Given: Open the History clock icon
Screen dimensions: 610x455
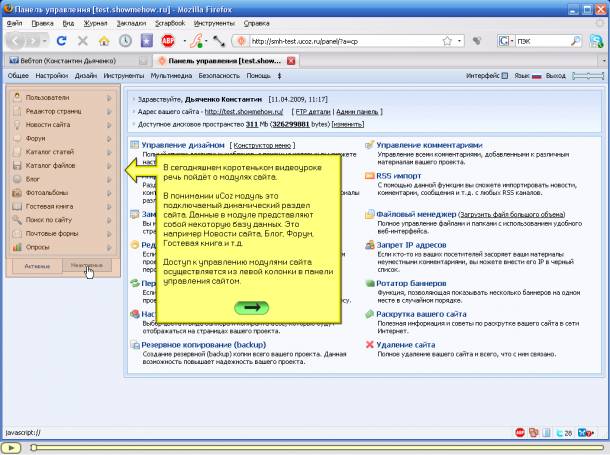Looking at the screenshot, I should pyautogui.click(x=125, y=40).
